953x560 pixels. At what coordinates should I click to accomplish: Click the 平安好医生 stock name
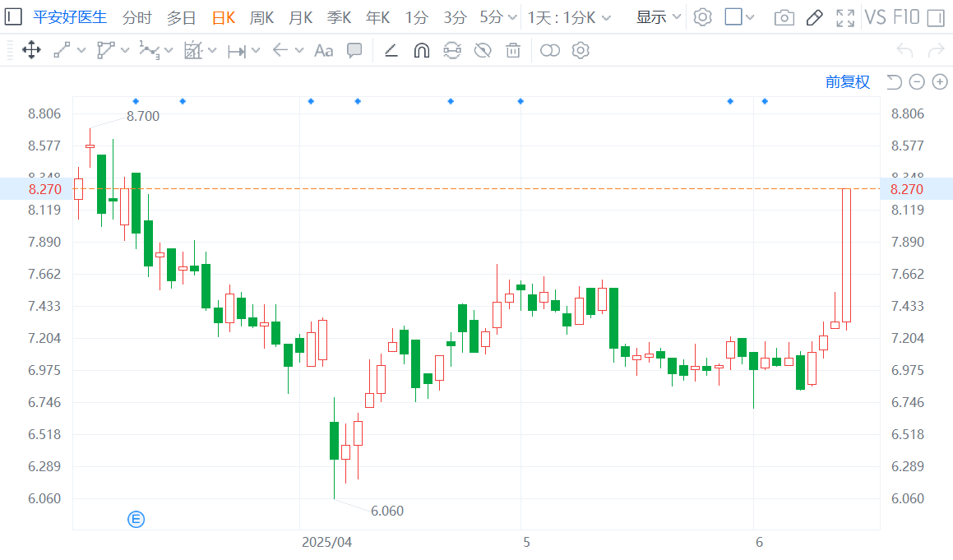point(70,17)
